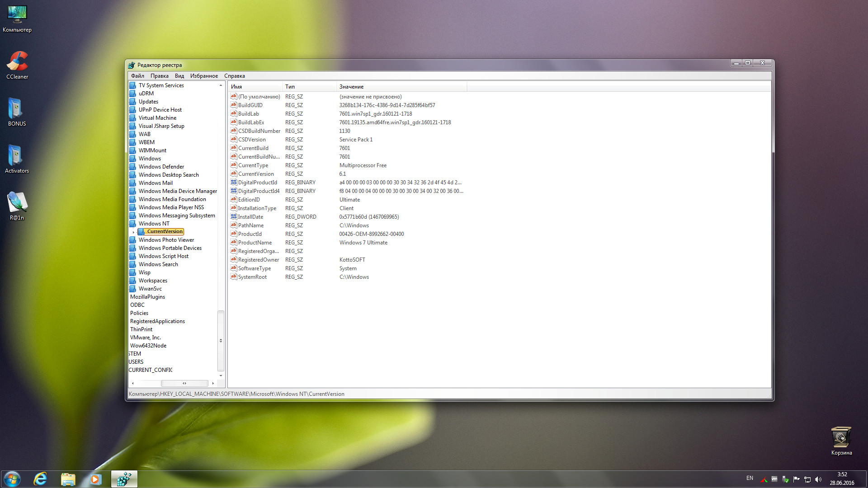This screenshot has height=488, width=868.
Task: Expand the CurrentVersion tree node arrow
Action: (133, 232)
